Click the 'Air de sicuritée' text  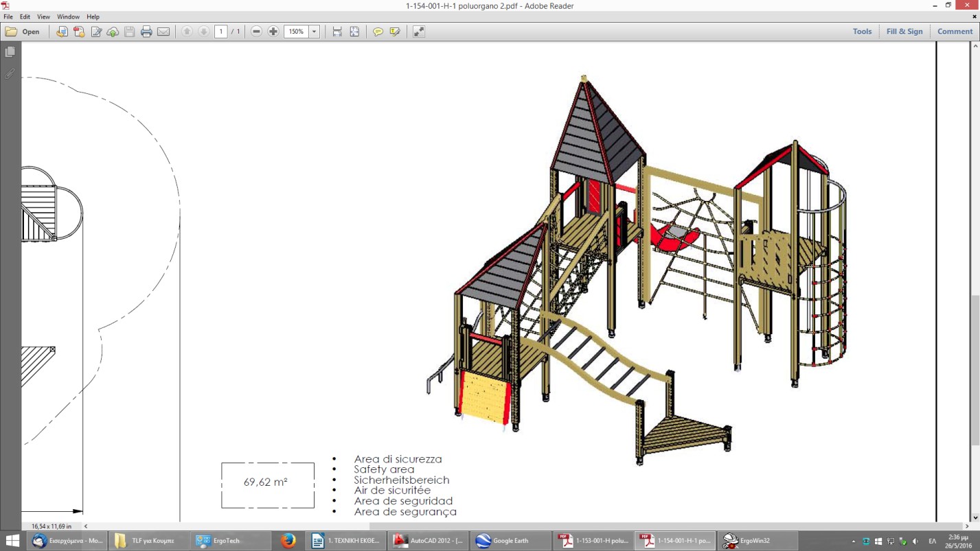coord(392,490)
